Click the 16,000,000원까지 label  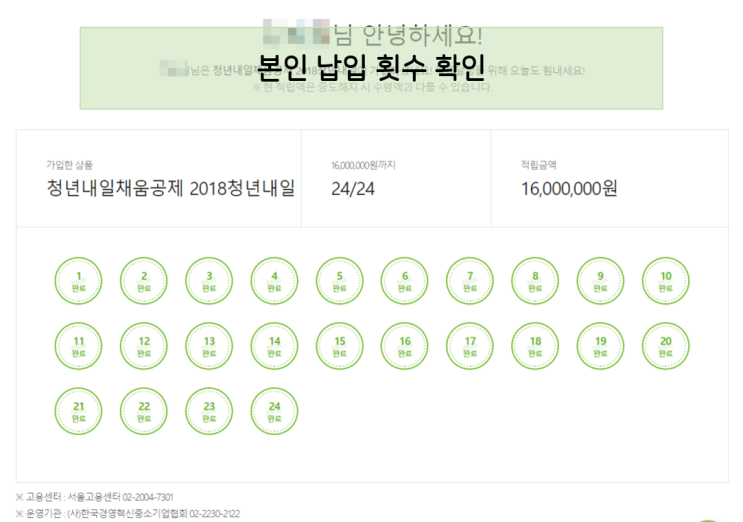363,165
